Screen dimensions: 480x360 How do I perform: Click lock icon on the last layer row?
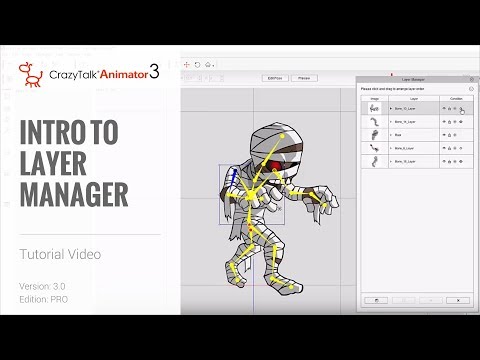[449, 161]
